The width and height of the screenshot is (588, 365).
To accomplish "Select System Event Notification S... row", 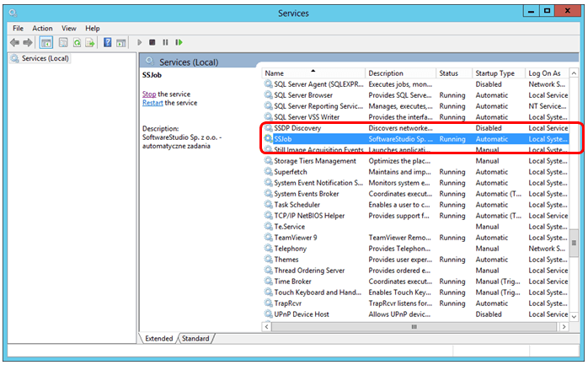I will click(415, 183).
